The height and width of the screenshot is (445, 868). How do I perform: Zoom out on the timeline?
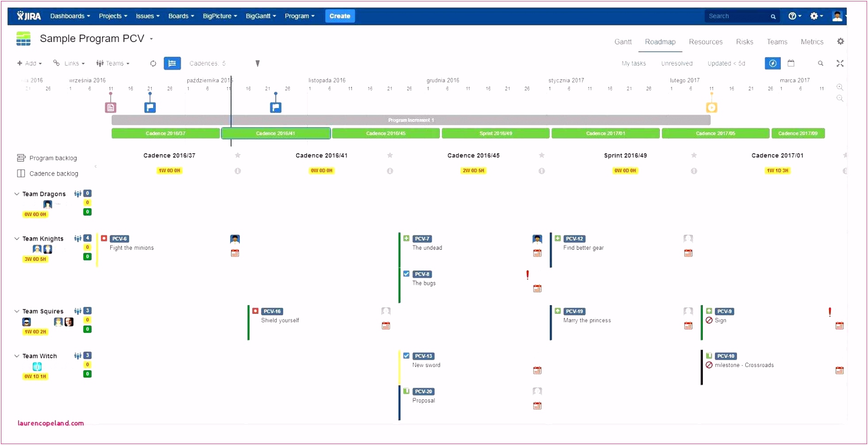tap(840, 98)
